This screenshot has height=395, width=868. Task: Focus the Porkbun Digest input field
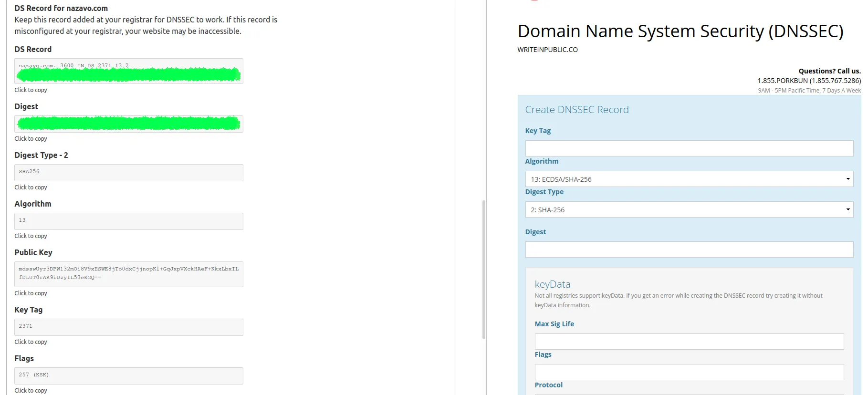(x=689, y=249)
